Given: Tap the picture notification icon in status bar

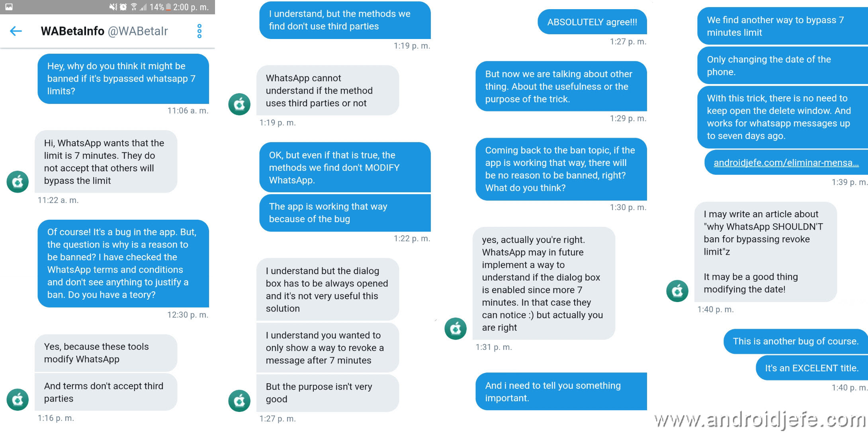Looking at the screenshot, I should (x=9, y=7).
